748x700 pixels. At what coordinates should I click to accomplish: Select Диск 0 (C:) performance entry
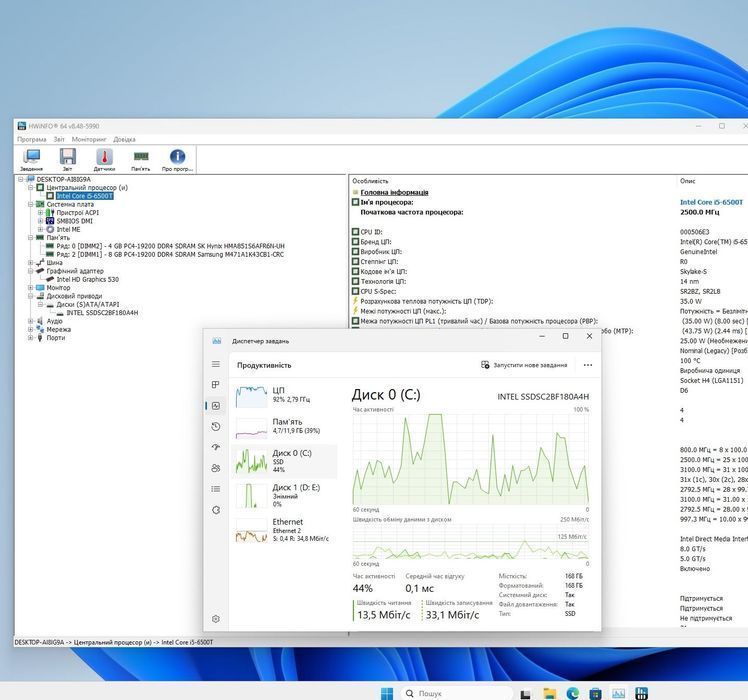coord(284,461)
